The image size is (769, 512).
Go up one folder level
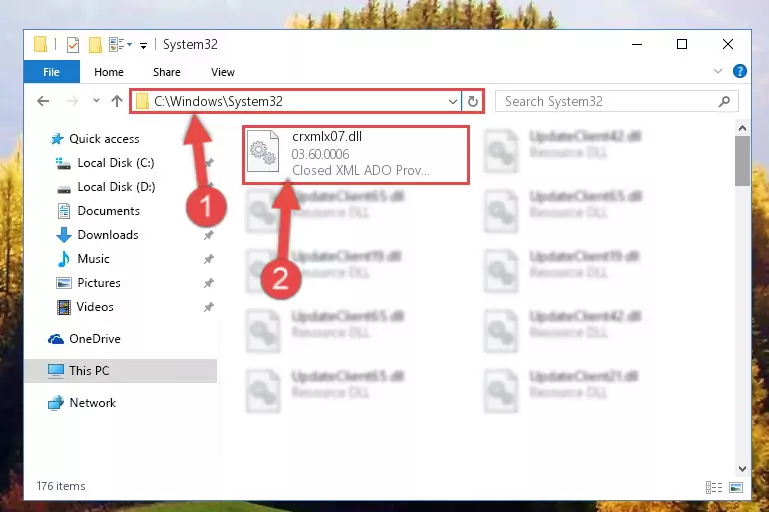pos(117,101)
